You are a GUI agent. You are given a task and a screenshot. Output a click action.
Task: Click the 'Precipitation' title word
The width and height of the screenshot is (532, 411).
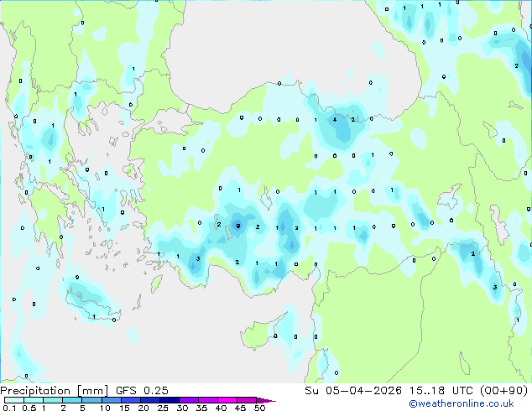pyautogui.click(x=35, y=391)
